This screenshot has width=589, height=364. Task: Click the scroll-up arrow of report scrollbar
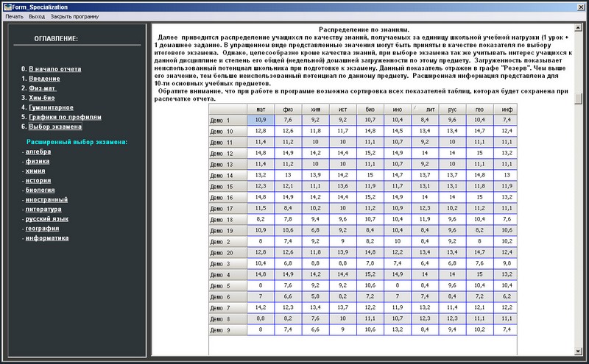pyautogui.click(x=579, y=29)
